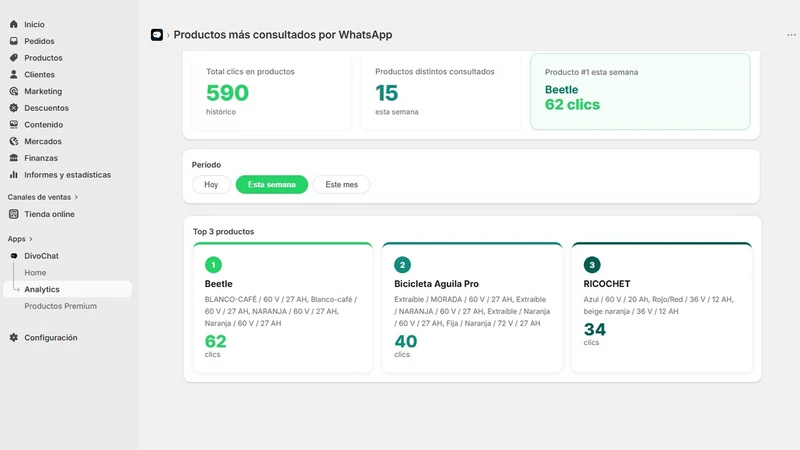Click the 34 clics count on RICOCHET card
The image size is (800, 450).
coord(595,330)
